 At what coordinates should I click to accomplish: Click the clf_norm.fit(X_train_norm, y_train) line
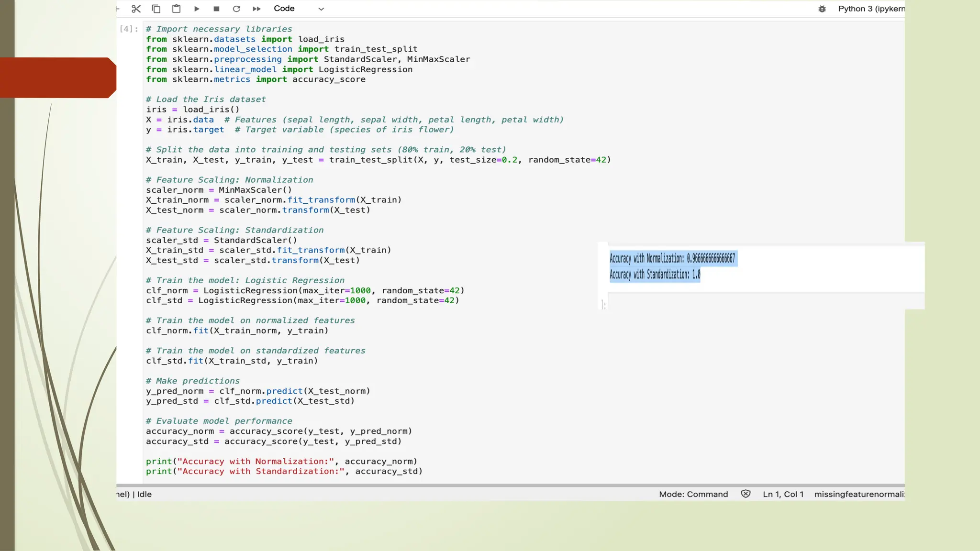(237, 331)
